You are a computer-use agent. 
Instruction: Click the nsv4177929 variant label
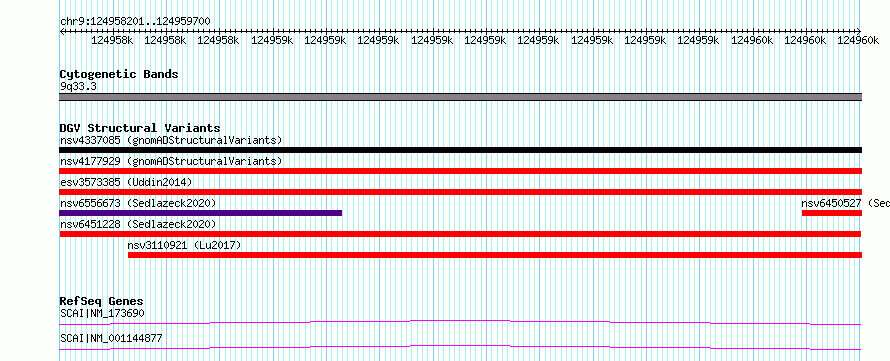click(x=171, y=161)
